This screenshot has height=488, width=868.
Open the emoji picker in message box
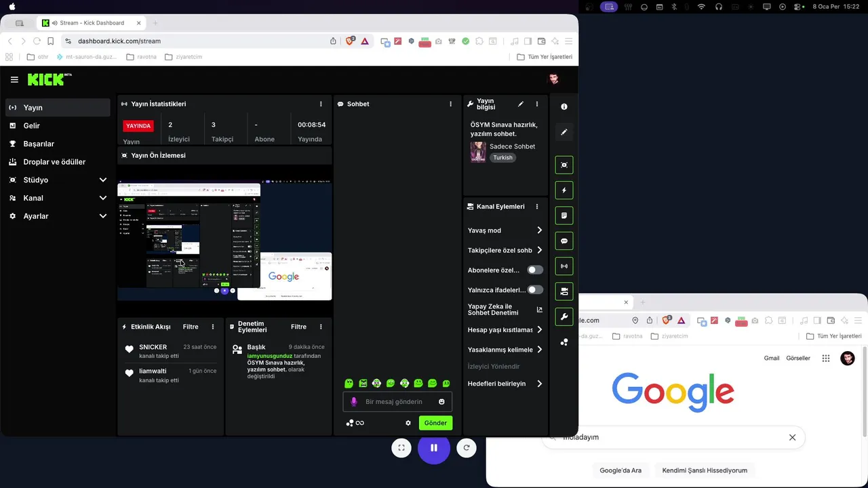pos(441,402)
